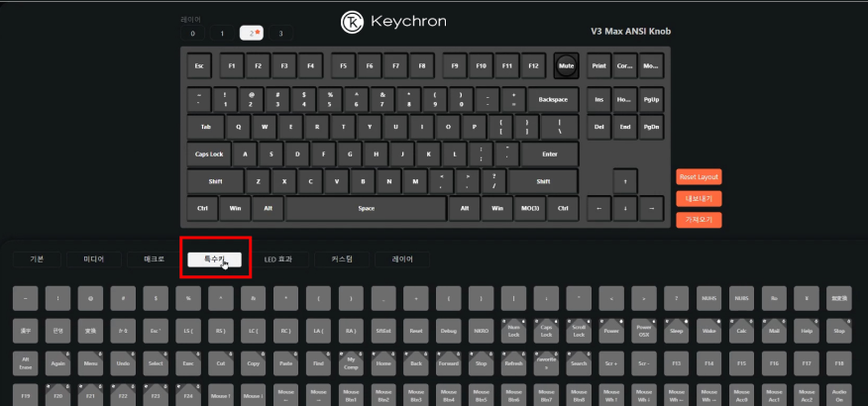868x406 pixels.
Task: Choose the Scroll Lock keycode
Action: 579,331
